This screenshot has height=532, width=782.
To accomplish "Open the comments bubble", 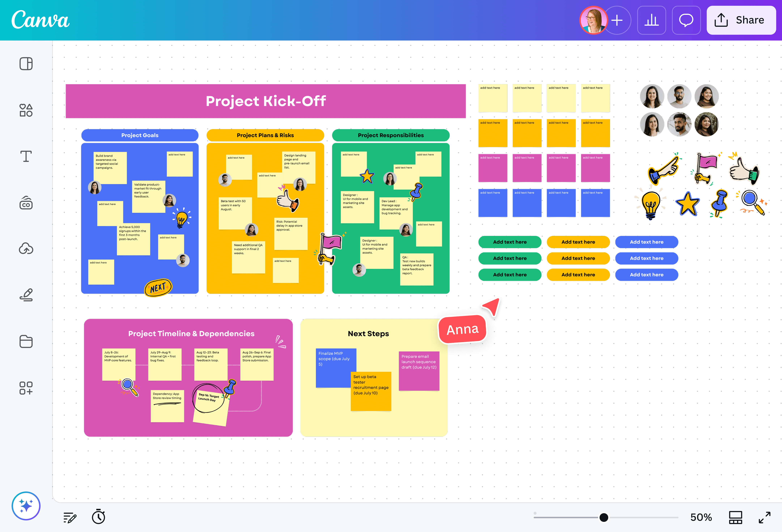I will tap(686, 20).
